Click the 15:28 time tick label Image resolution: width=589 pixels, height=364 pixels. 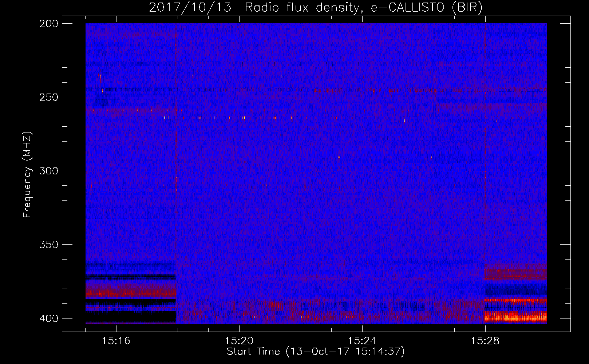coord(485,341)
